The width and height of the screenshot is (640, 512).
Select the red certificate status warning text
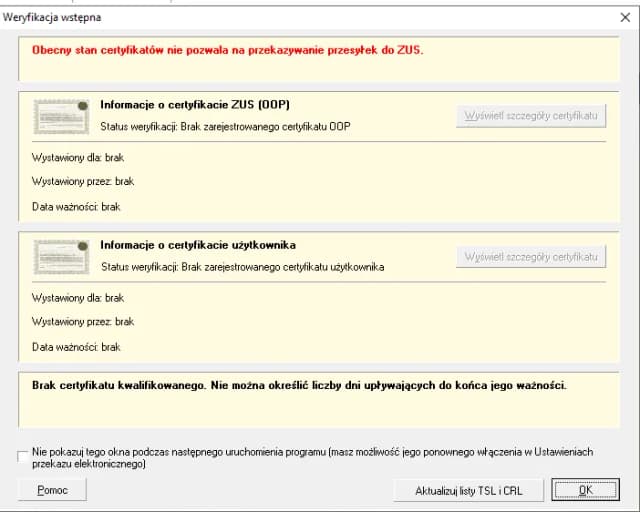click(x=227, y=50)
